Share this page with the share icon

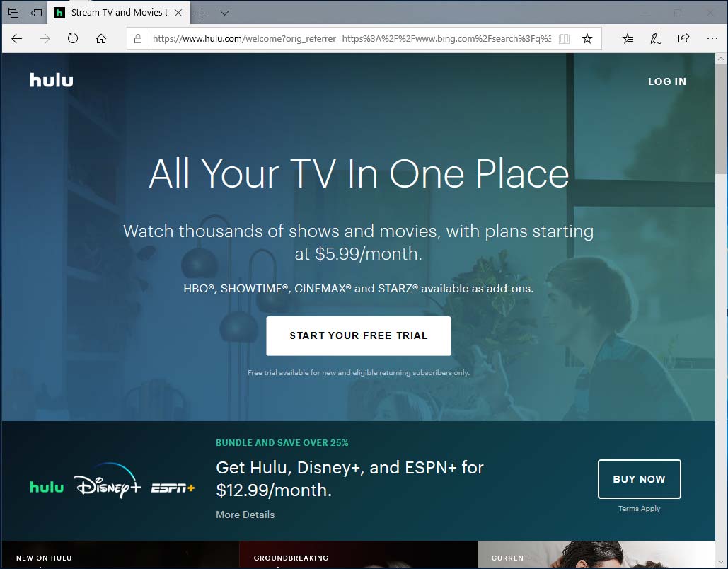point(683,38)
